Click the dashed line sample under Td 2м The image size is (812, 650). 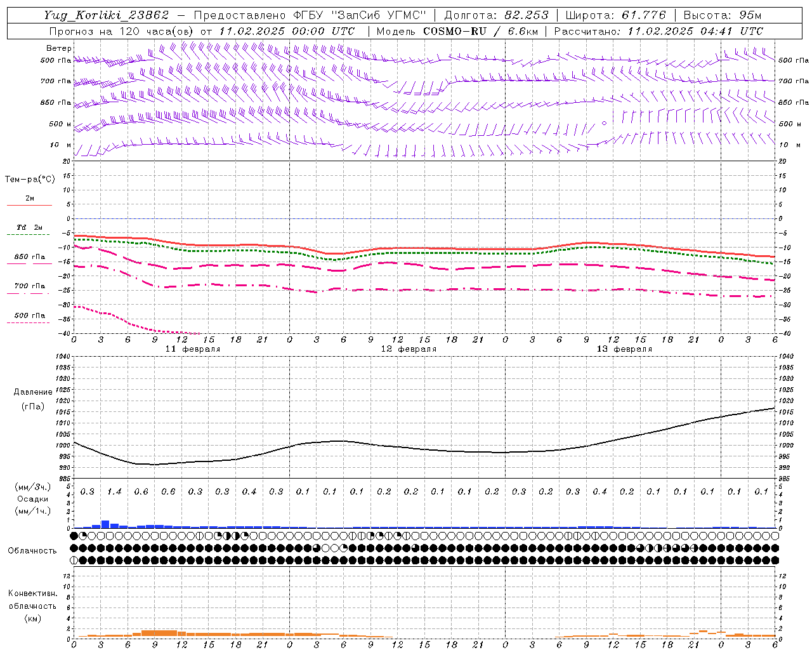pos(29,234)
